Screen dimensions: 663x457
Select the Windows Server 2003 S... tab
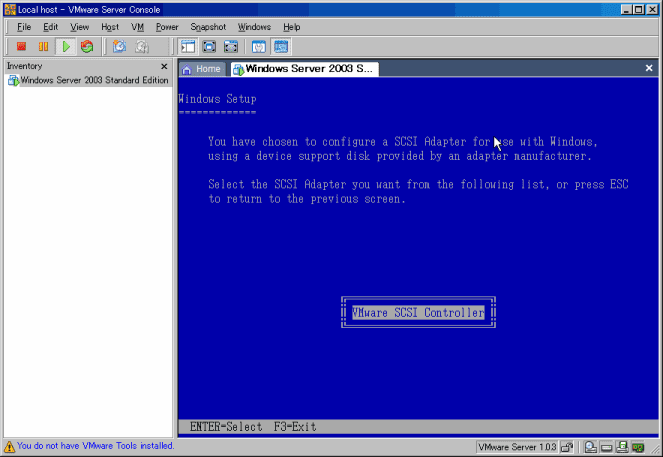coord(304,69)
